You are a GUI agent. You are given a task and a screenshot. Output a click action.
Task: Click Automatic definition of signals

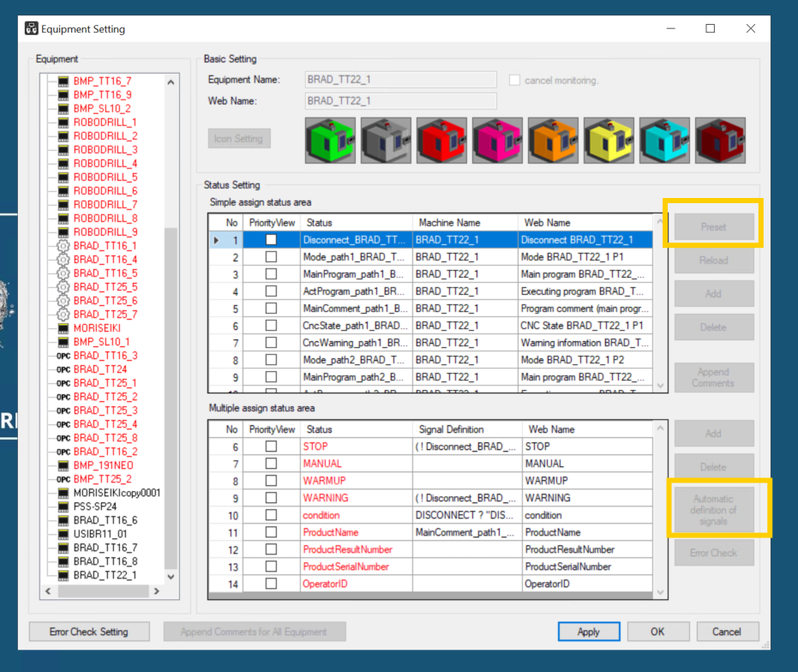click(714, 510)
